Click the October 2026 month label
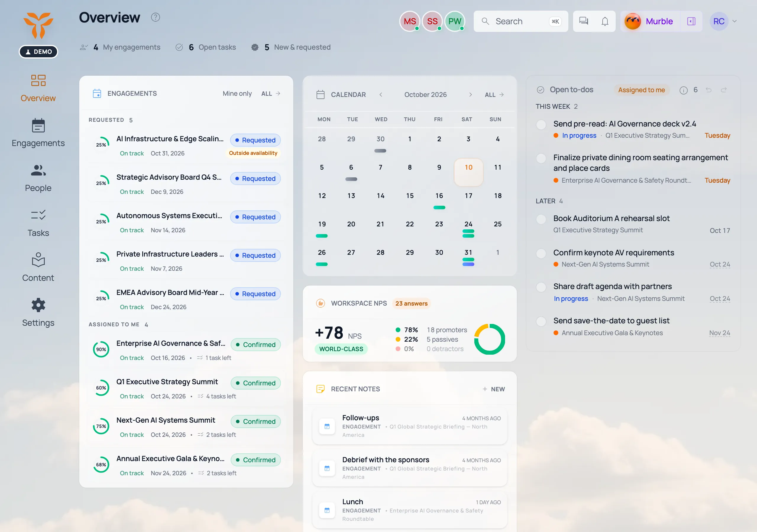757x532 pixels. pos(425,95)
